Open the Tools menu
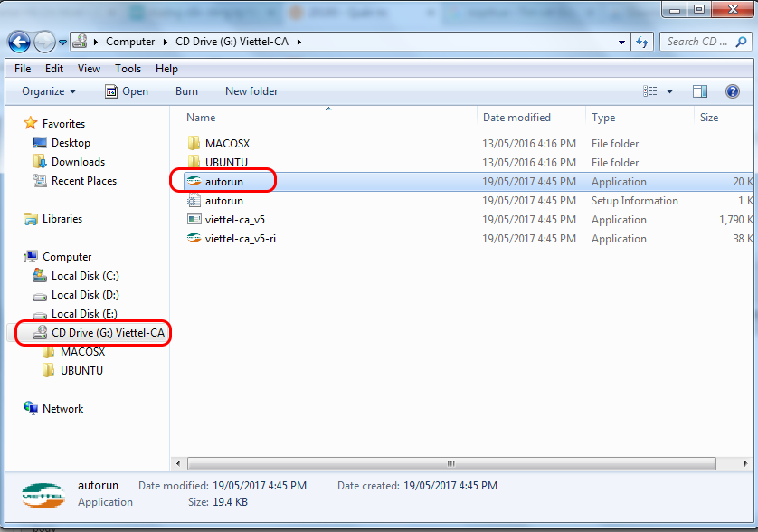The image size is (758, 532). [128, 69]
